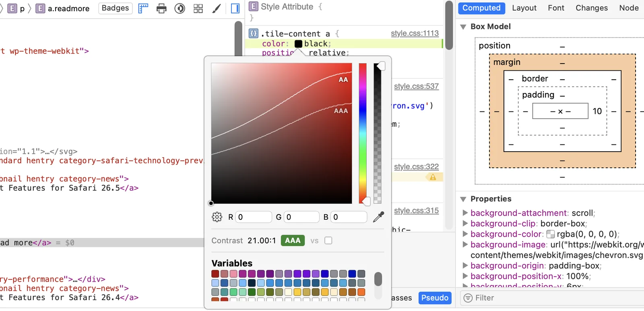Toggle dark appearance contrast icon
The width and height of the screenshot is (644, 311).
[180, 8]
